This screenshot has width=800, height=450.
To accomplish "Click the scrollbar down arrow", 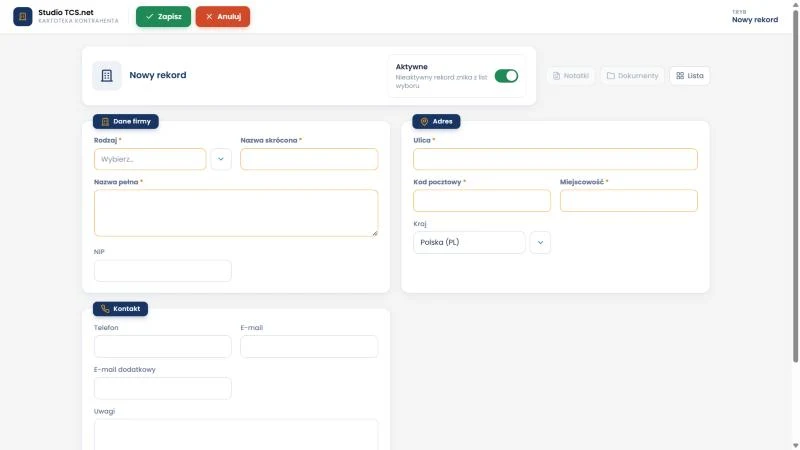I will tap(795, 446).
